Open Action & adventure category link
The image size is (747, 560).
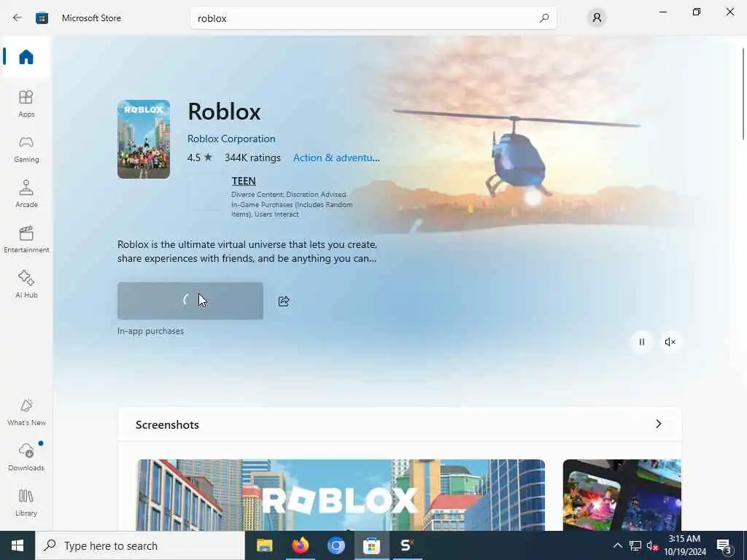336,157
